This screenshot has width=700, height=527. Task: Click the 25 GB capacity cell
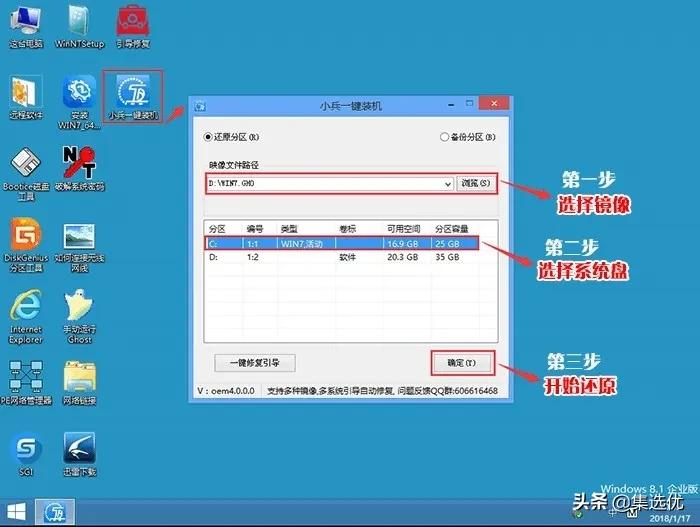[x=447, y=244]
